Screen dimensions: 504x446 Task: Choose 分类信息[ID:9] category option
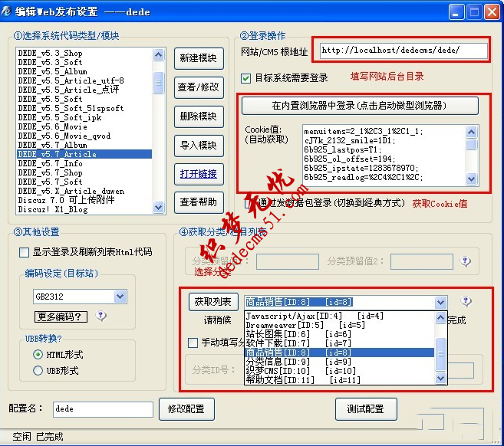pos(340,362)
